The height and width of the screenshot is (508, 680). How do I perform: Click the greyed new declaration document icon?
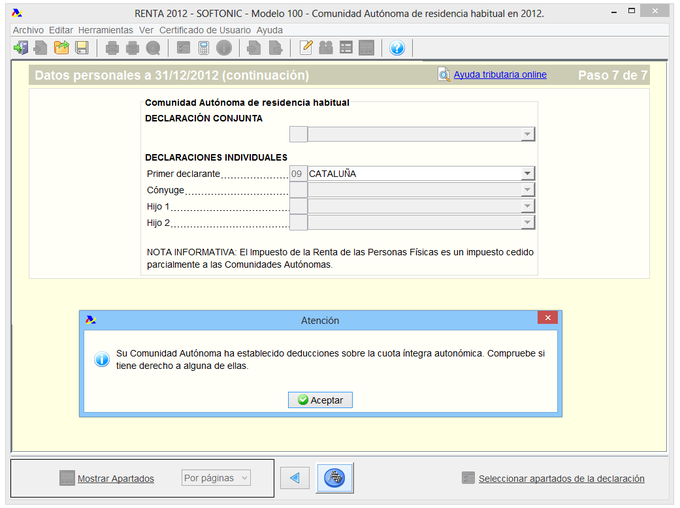[40, 47]
